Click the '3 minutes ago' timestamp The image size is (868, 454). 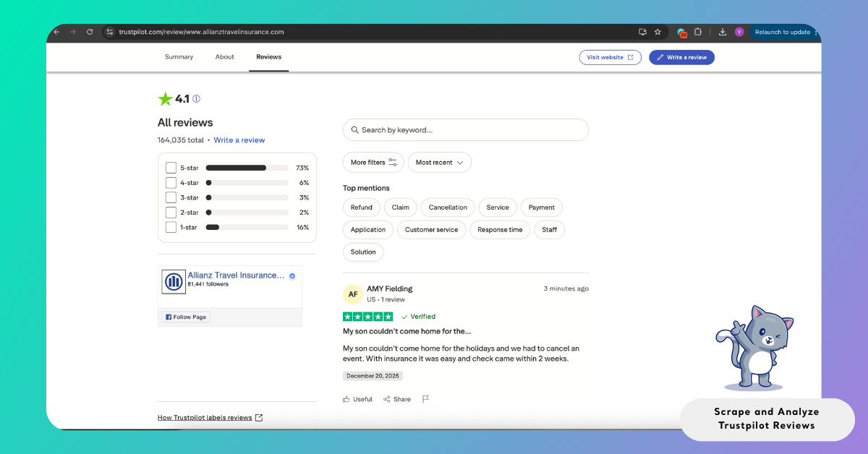pos(566,288)
